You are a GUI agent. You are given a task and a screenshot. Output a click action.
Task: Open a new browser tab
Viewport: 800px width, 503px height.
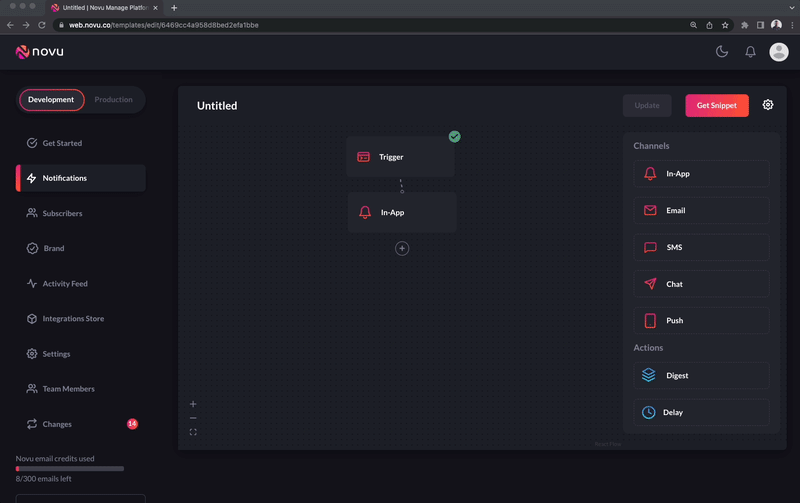(x=174, y=8)
